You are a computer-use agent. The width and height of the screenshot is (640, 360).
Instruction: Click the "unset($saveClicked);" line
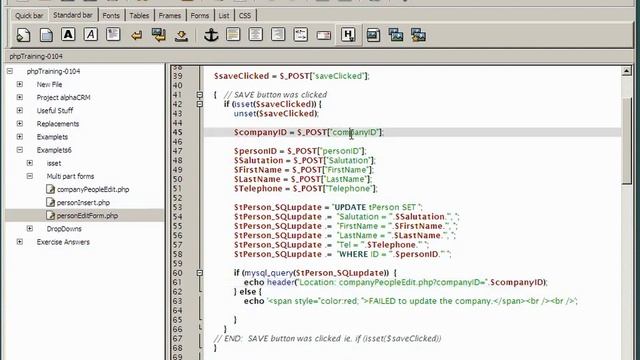pos(276,113)
